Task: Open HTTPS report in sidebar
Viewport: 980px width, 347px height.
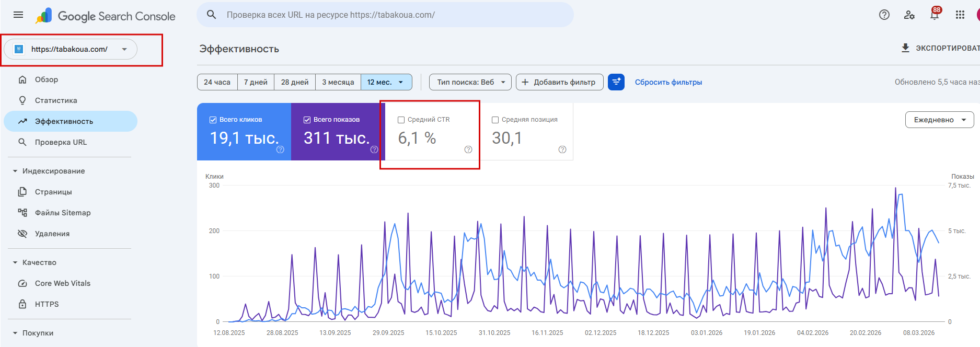Action: (71, 304)
